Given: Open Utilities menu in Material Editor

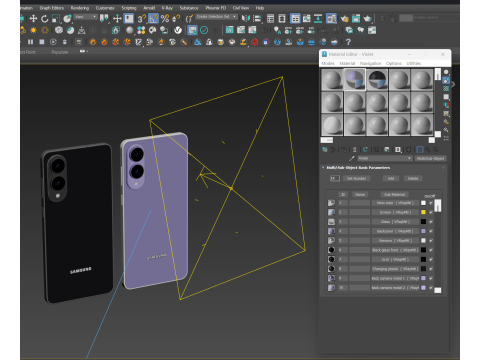Looking at the screenshot, I should [x=413, y=63].
